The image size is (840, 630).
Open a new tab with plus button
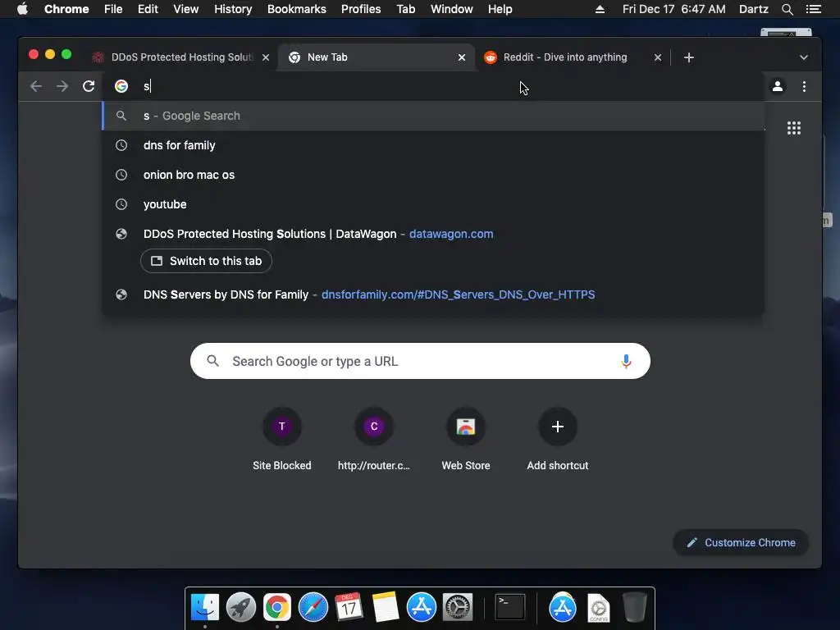tap(689, 57)
